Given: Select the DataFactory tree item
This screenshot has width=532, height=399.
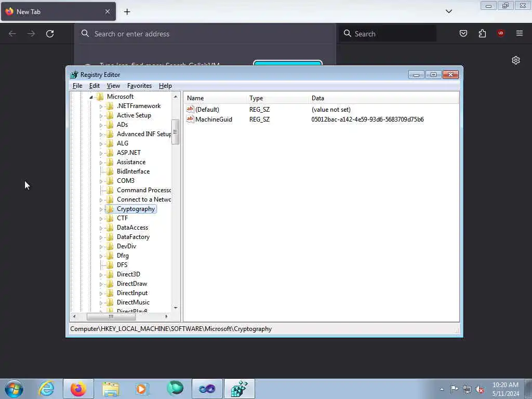Looking at the screenshot, I should pyautogui.click(x=133, y=237).
